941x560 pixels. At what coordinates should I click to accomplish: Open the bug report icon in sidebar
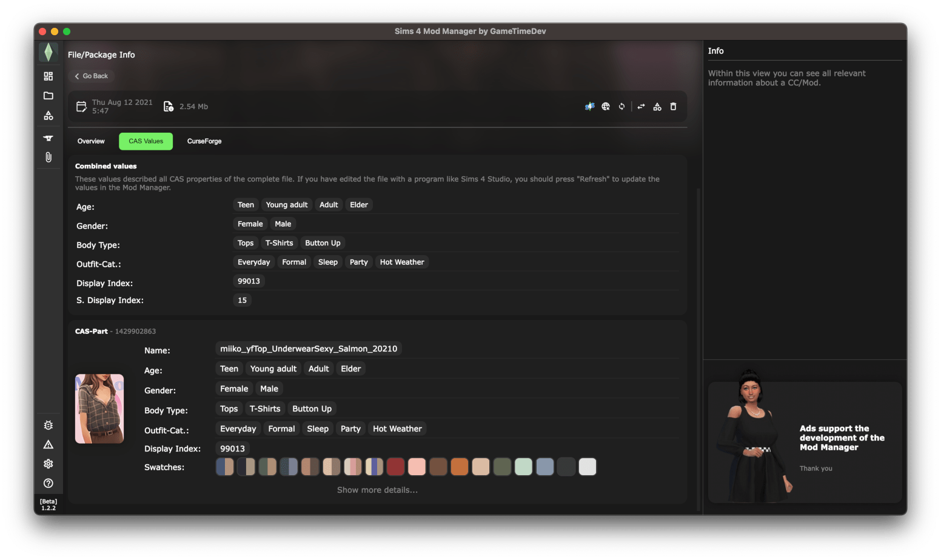coord(49,425)
